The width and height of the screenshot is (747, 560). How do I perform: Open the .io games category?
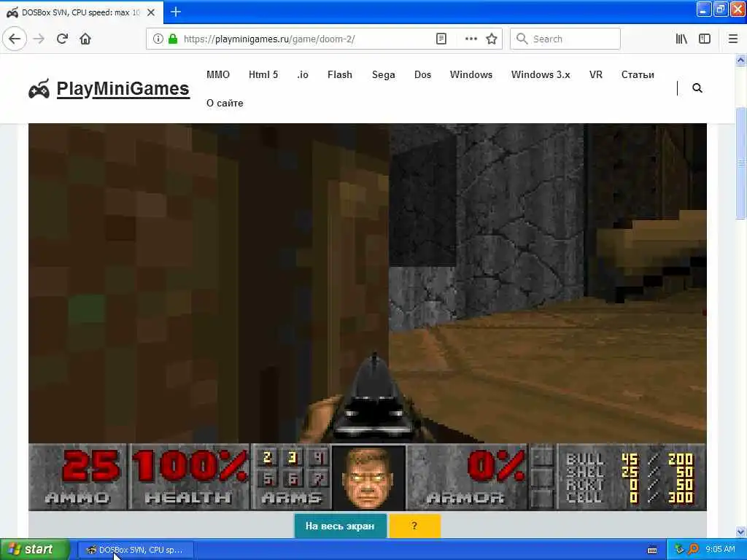click(x=303, y=75)
